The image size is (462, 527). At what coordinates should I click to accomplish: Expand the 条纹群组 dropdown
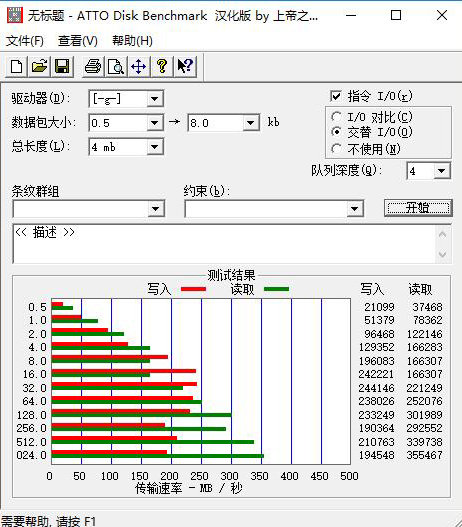click(155, 209)
